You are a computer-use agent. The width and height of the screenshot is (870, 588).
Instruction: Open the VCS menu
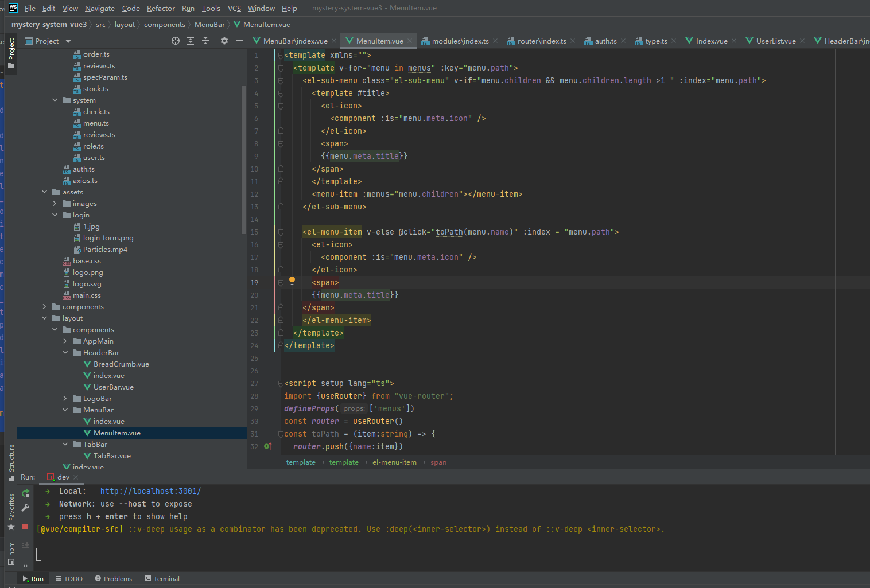234,8
